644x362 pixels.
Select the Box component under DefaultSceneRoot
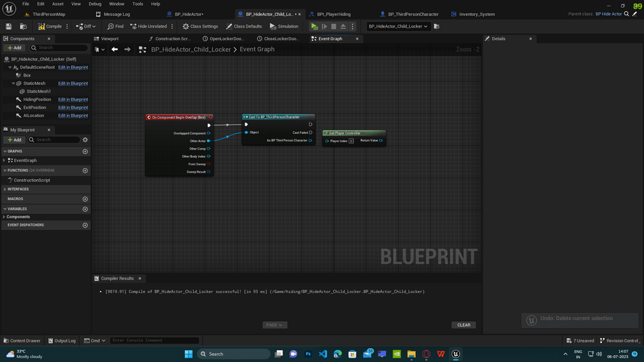coord(26,75)
